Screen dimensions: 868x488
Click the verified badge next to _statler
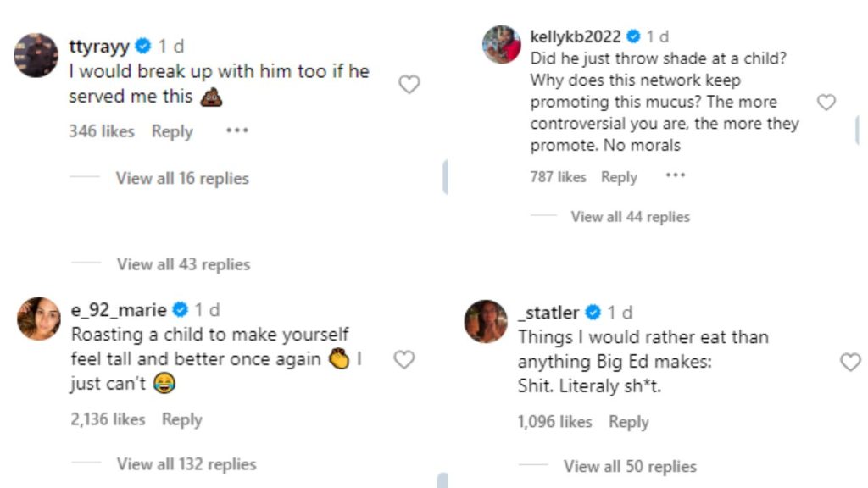[592, 312]
